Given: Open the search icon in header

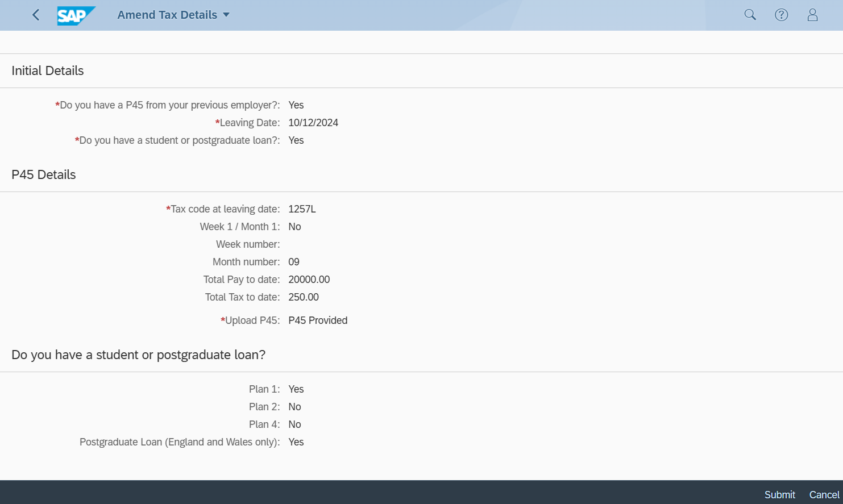Looking at the screenshot, I should tap(750, 15).
